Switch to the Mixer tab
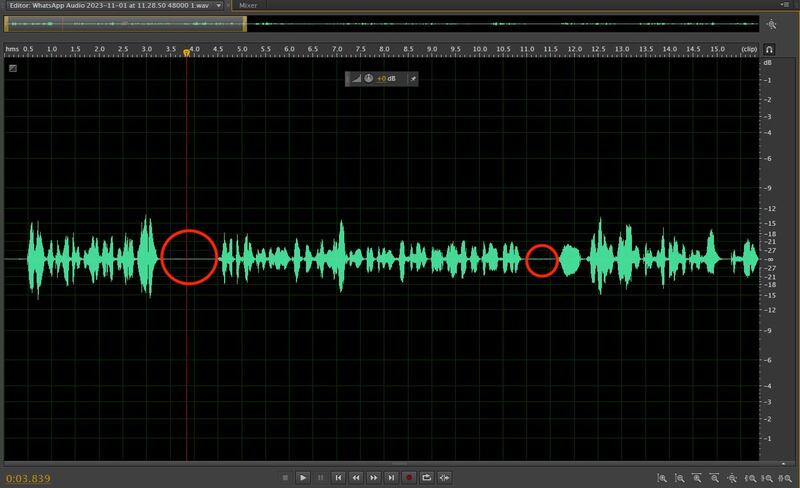Screen dimensions: 800x488 pos(249,5)
